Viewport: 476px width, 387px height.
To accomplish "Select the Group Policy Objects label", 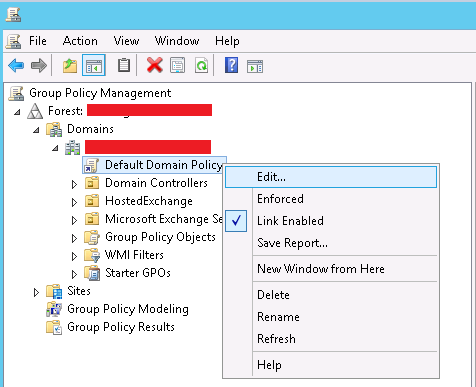I will [x=160, y=237].
